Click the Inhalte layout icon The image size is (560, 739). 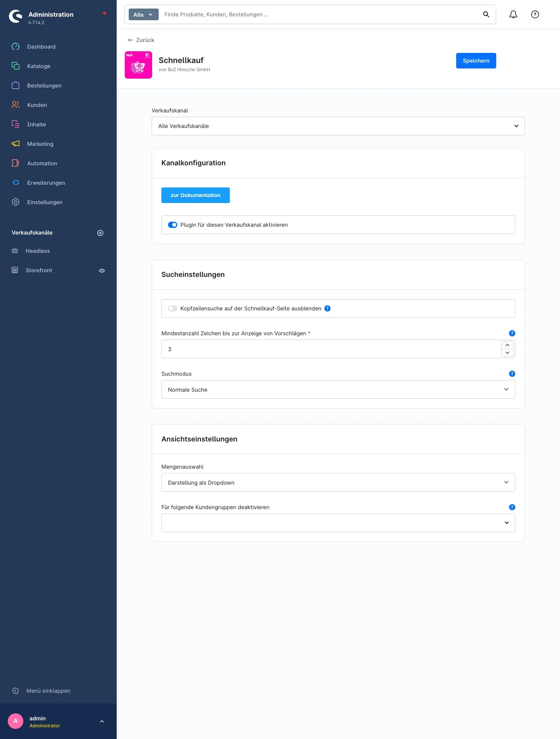tap(16, 124)
